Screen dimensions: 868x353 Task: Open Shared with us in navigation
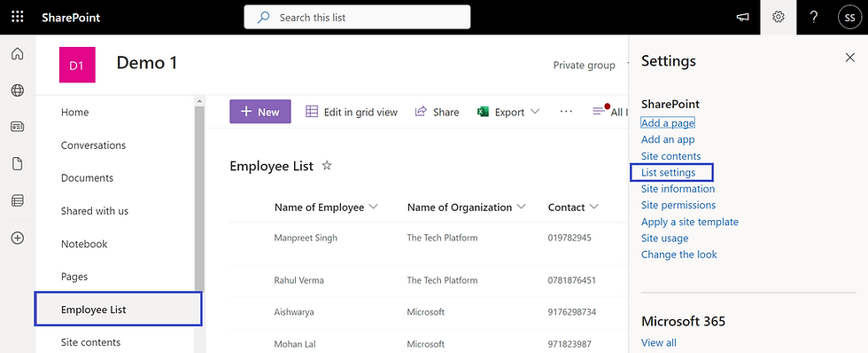pos(94,210)
